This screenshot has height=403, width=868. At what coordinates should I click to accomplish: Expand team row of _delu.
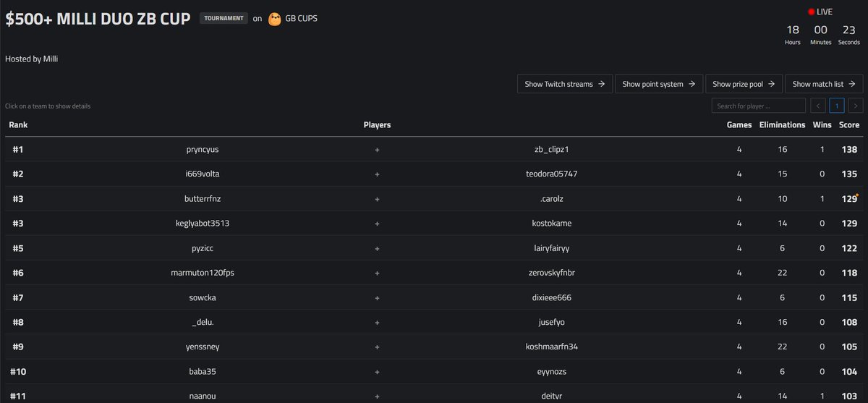[434, 321]
